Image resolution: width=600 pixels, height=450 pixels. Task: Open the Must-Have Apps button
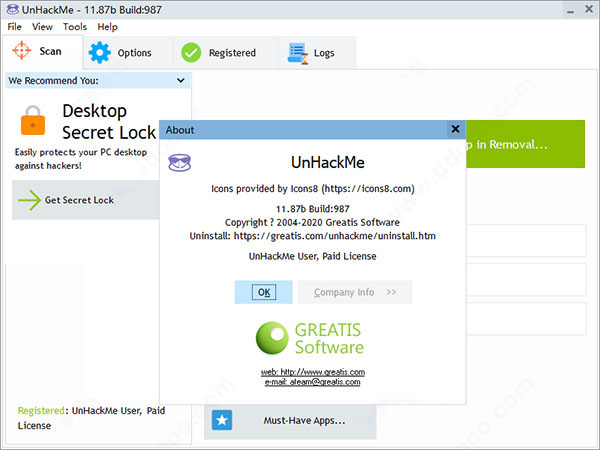290,421
